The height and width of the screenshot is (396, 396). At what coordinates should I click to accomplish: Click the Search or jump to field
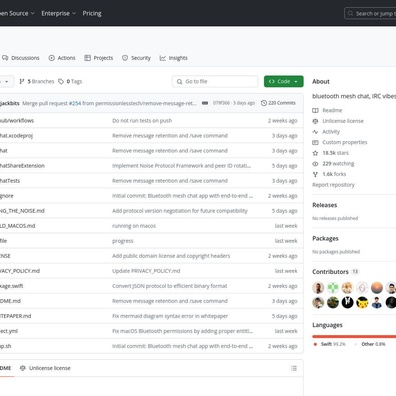click(x=370, y=13)
